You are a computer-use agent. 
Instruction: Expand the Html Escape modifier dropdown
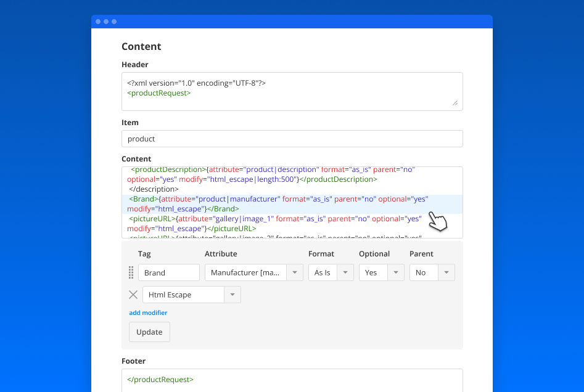tap(232, 294)
